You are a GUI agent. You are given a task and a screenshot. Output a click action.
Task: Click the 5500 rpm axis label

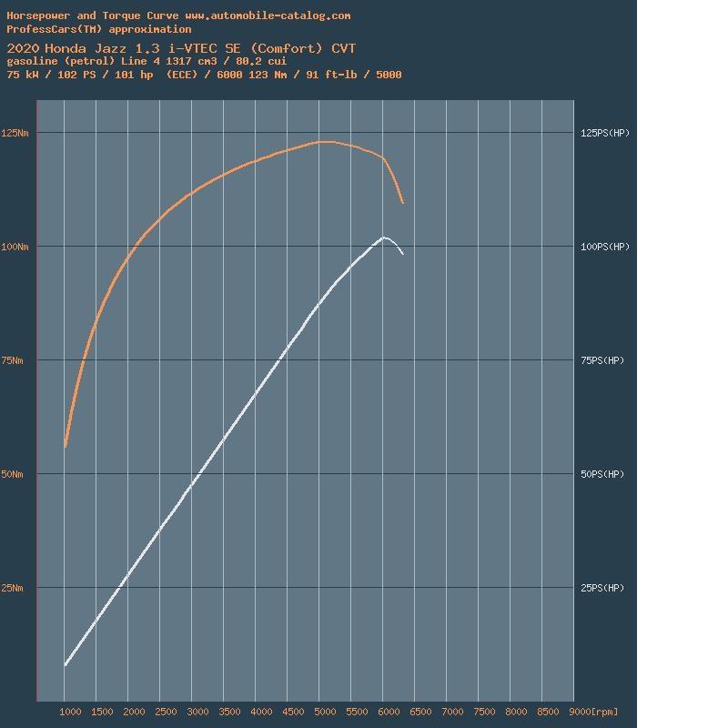(357, 712)
